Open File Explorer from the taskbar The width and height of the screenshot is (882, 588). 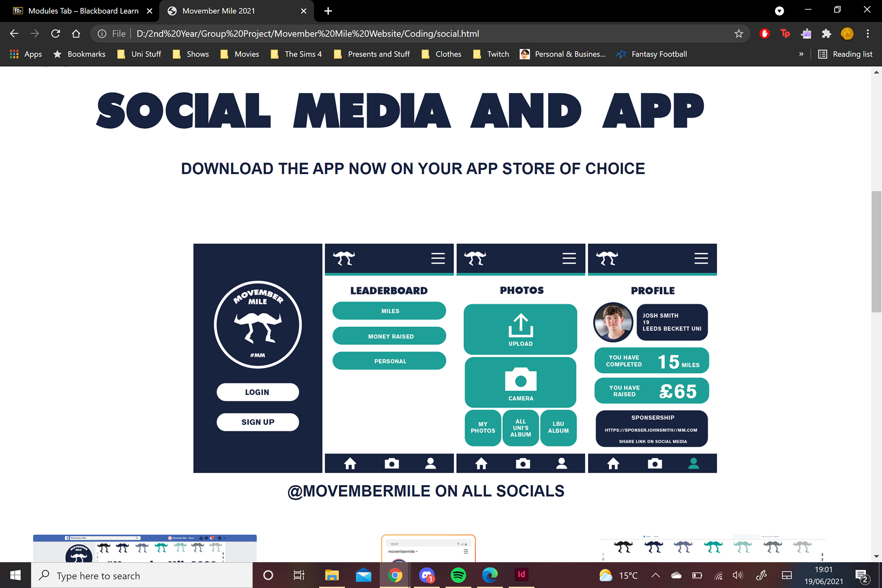[x=332, y=575]
